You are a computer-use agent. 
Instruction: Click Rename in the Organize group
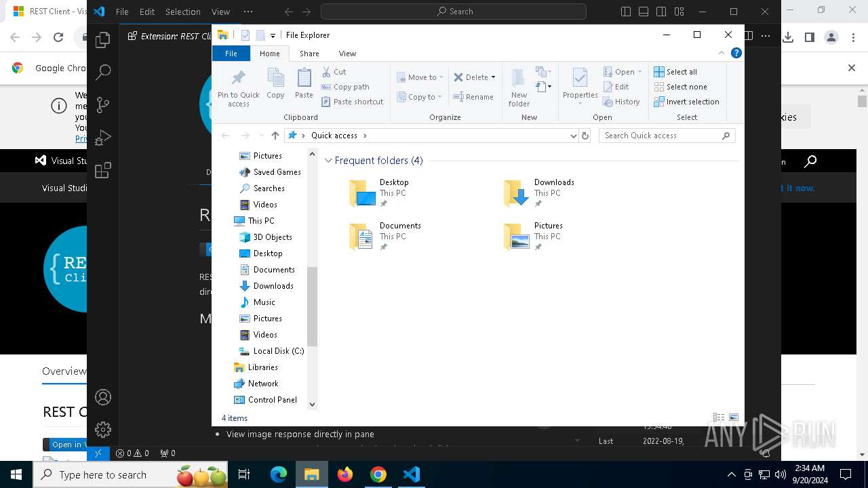pos(473,97)
